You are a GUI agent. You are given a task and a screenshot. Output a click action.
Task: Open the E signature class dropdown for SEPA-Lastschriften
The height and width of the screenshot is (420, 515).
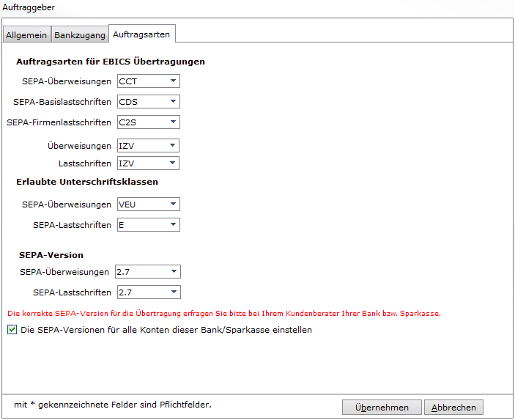[x=149, y=225]
